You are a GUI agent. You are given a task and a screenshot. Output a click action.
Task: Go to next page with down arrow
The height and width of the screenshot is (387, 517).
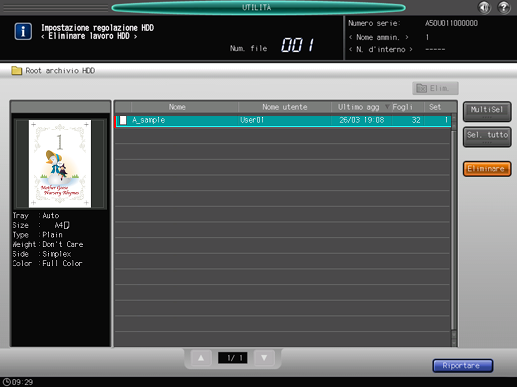(x=264, y=358)
